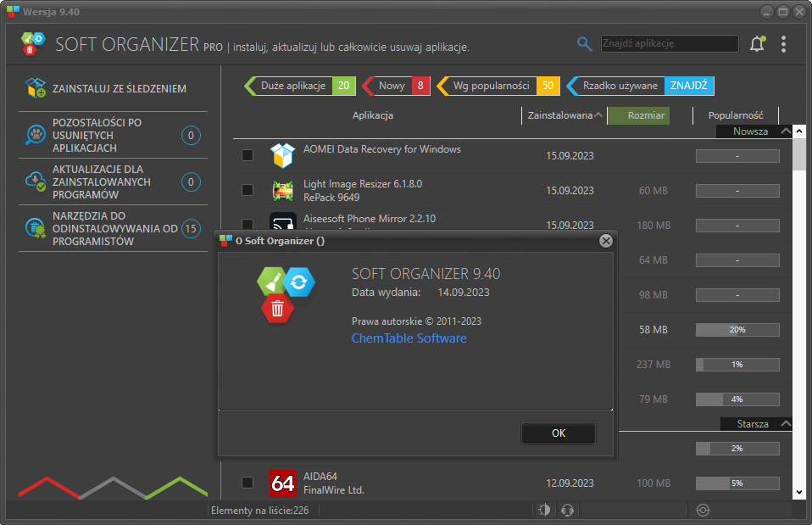Check the Light Image Resizer checkbox
Screen dimensions: 812x525
click(x=247, y=190)
